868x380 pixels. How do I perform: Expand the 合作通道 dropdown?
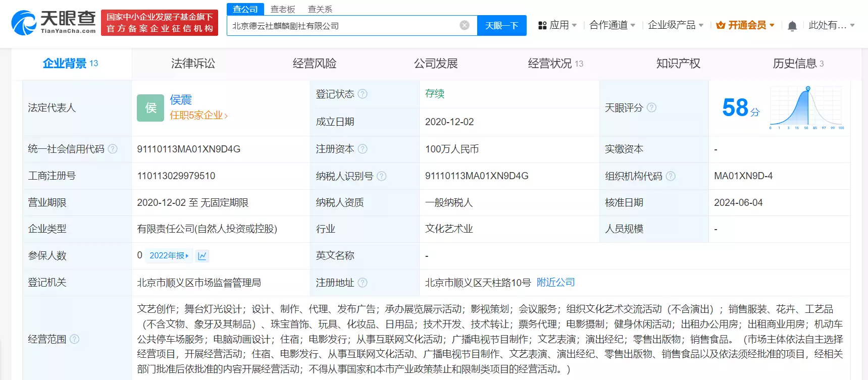click(612, 25)
